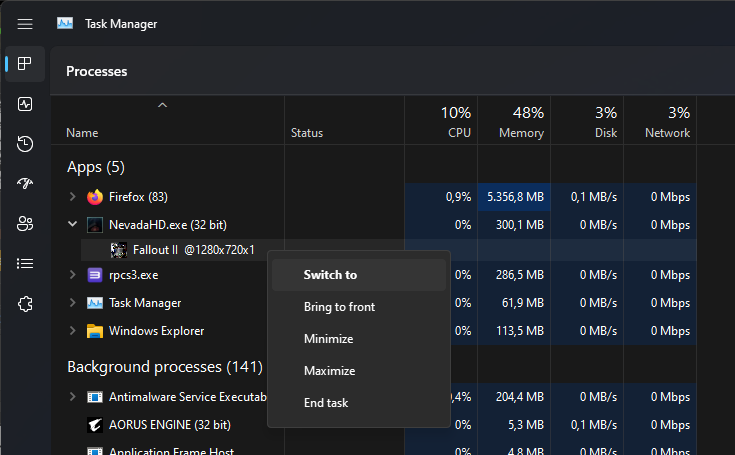Click the Firefox process icon
735x455 pixels.
(95, 197)
